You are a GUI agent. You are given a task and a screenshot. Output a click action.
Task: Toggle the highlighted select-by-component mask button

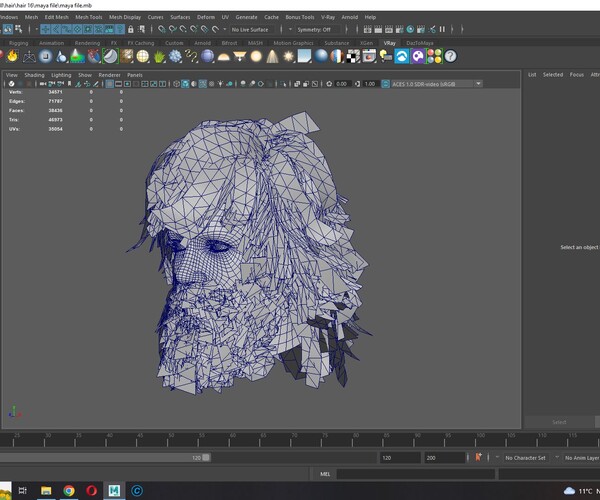tap(8, 29)
